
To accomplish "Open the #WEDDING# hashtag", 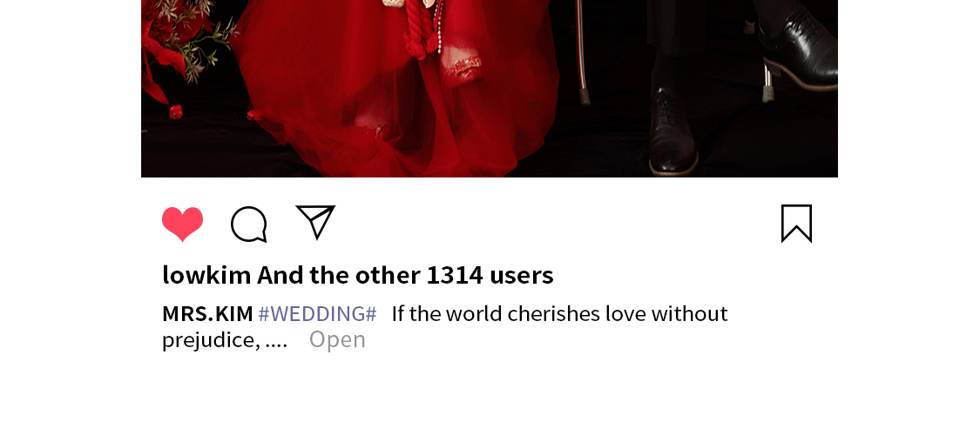I will click(x=317, y=313).
